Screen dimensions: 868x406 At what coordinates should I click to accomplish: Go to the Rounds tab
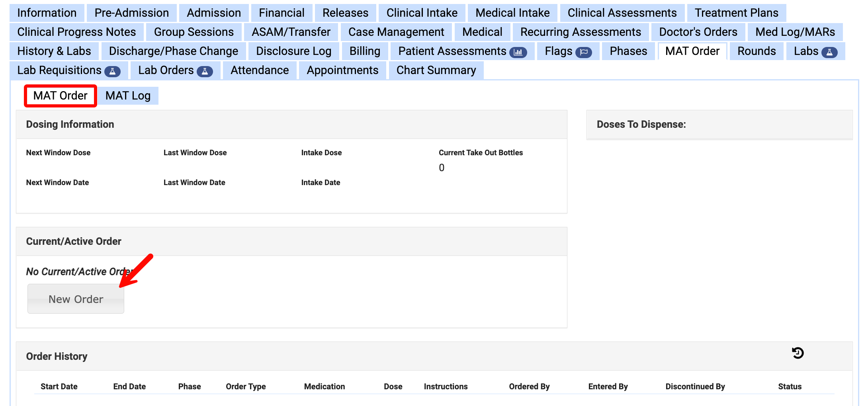756,51
